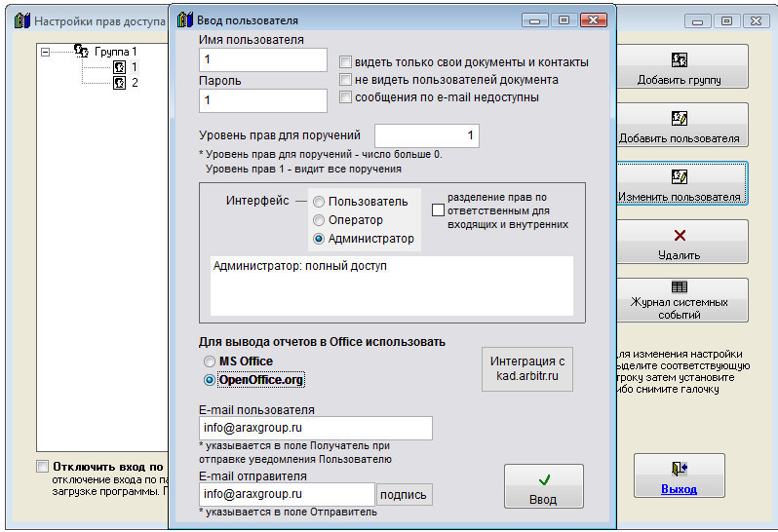Select user 1 icon in tree
Screen dimensions: 778x532
(119, 67)
